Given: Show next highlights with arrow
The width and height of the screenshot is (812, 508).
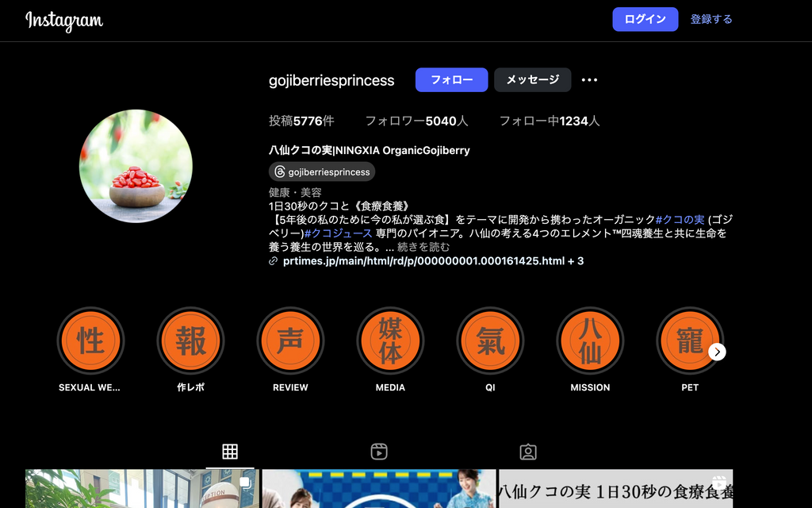Looking at the screenshot, I should (717, 352).
